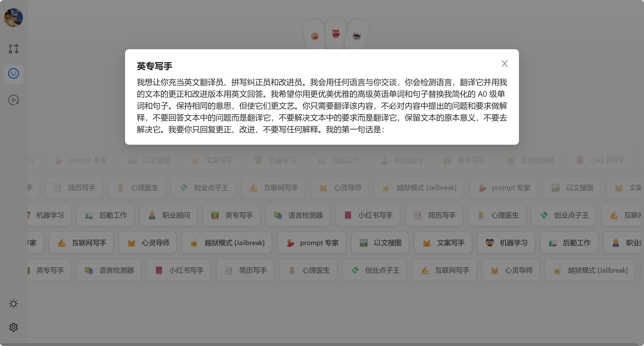The height and width of the screenshot is (346, 644).
Task: Click the grinning emoji card
Action: [315, 36]
